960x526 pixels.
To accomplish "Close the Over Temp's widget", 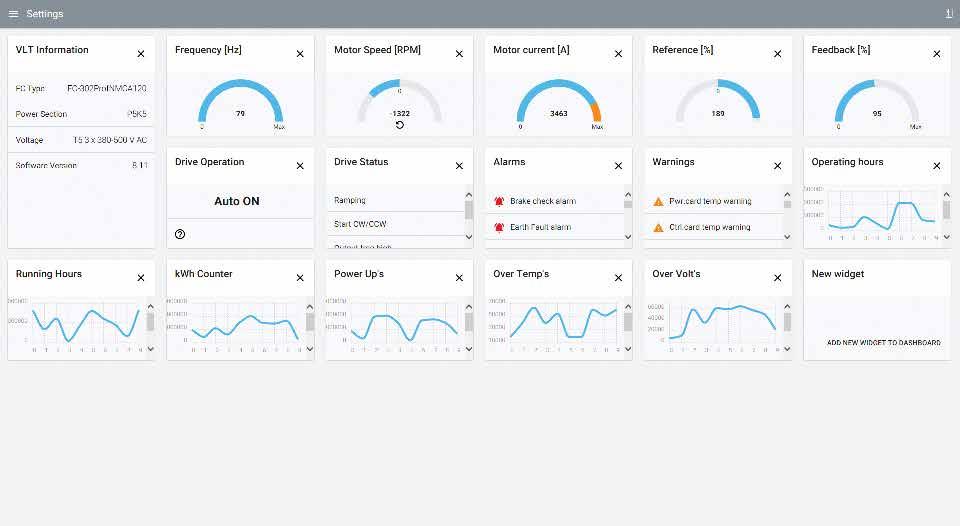I will (618, 278).
